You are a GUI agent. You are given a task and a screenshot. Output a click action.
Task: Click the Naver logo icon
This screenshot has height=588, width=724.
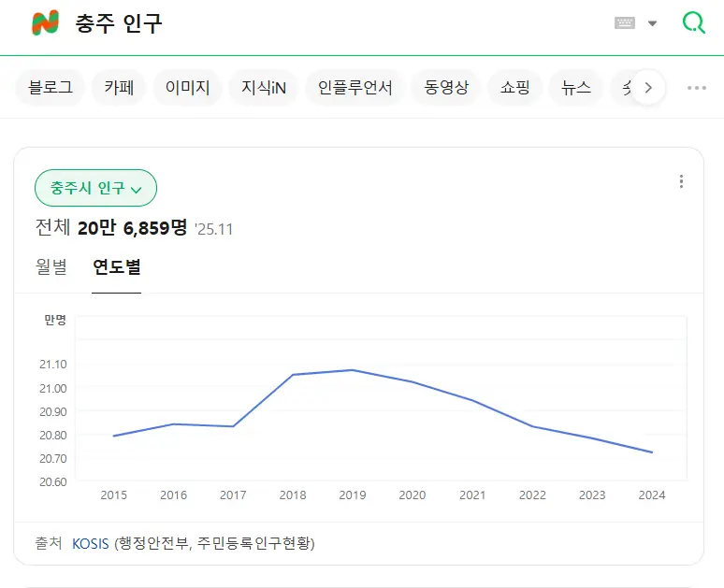pos(45,23)
